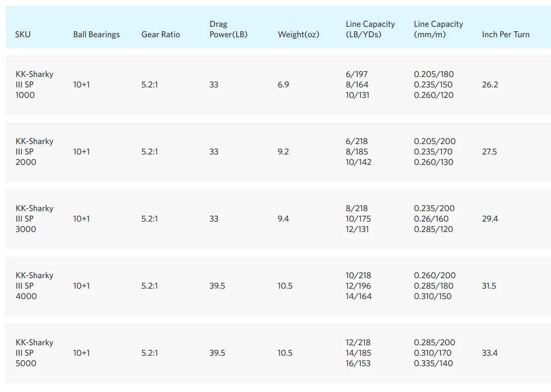The height and width of the screenshot is (392, 551).
Task: Select the KK-Sharky III SP 2000 SKU cell
Action: click(x=34, y=152)
